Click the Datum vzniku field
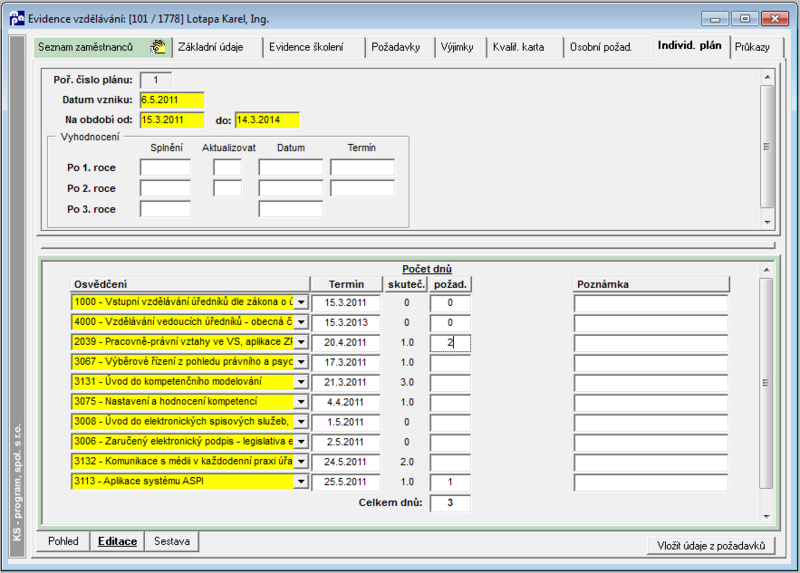 click(x=172, y=100)
